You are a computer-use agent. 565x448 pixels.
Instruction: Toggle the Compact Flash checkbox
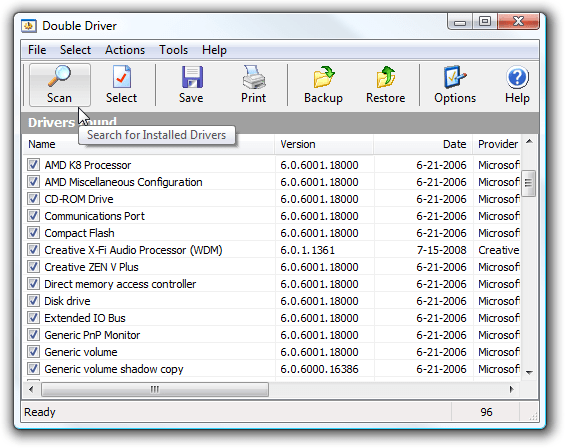pos(33,232)
